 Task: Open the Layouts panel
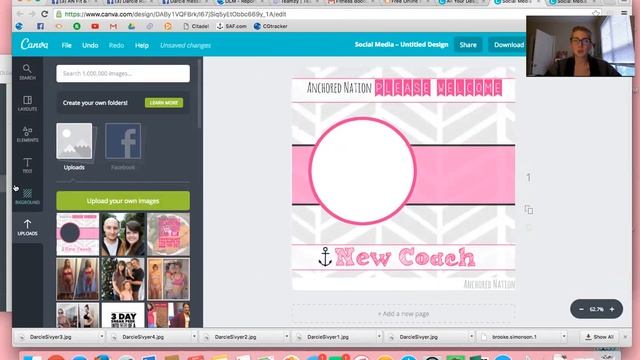point(27,103)
